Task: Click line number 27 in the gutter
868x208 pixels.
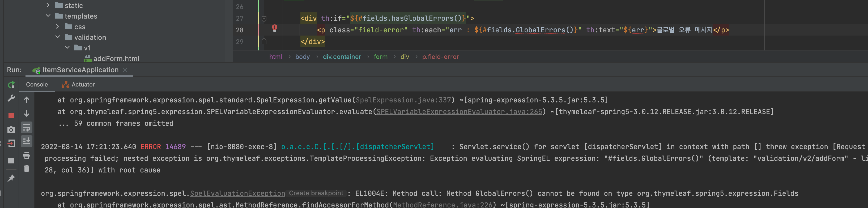Action: [x=239, y=18]
